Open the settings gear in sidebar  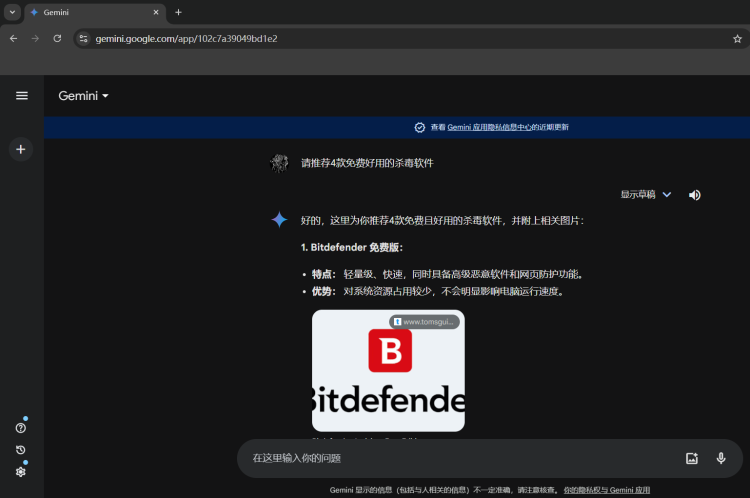21,471
